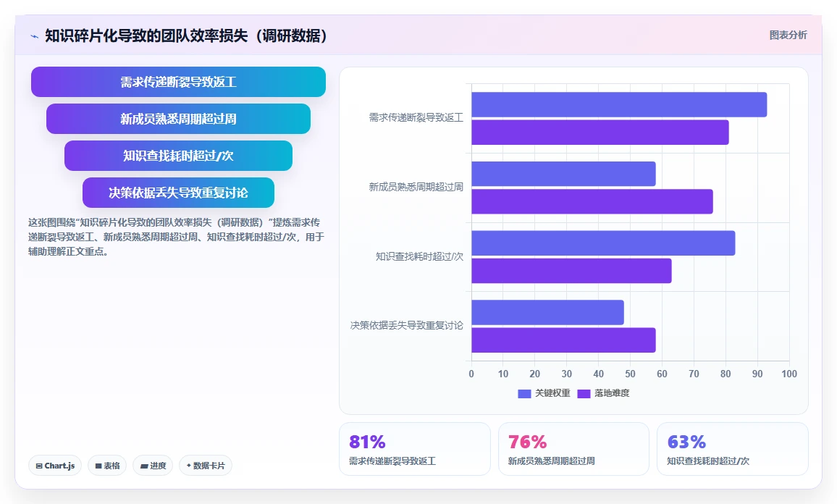
Task: Click the 数据卡片 tag's diamond icon
Action: click(188, 466)
